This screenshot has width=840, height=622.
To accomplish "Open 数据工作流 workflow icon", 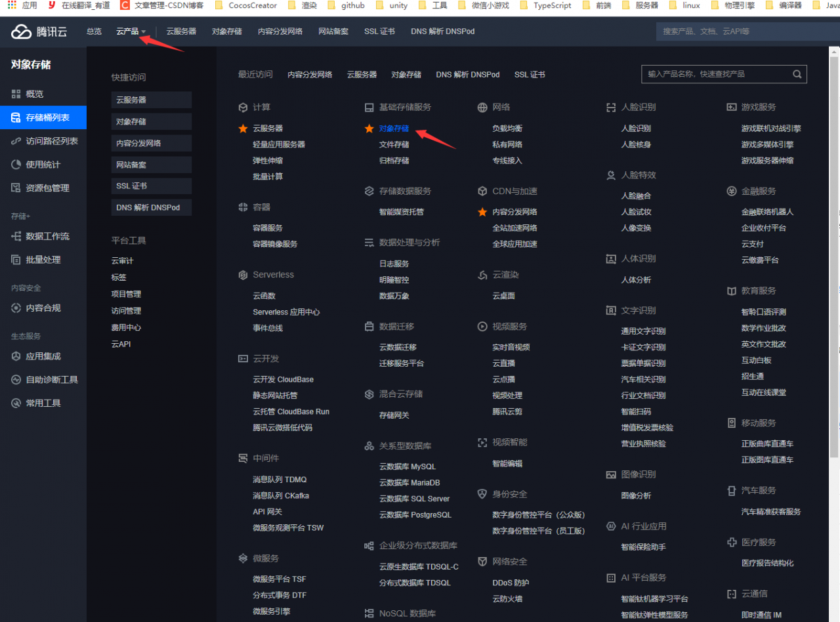I will (x=16, y=236).
